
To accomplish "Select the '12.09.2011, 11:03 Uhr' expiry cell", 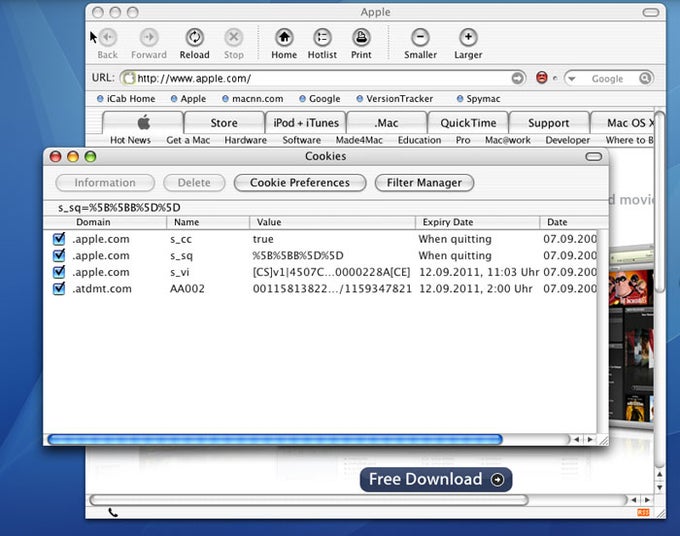I will tap(479, 272).
